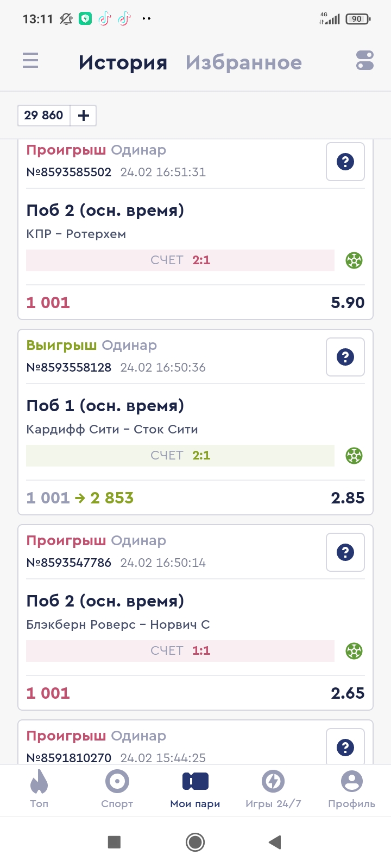391x868 pixels.
Task: Open the Профиль page
Action: tap(351, 789)
